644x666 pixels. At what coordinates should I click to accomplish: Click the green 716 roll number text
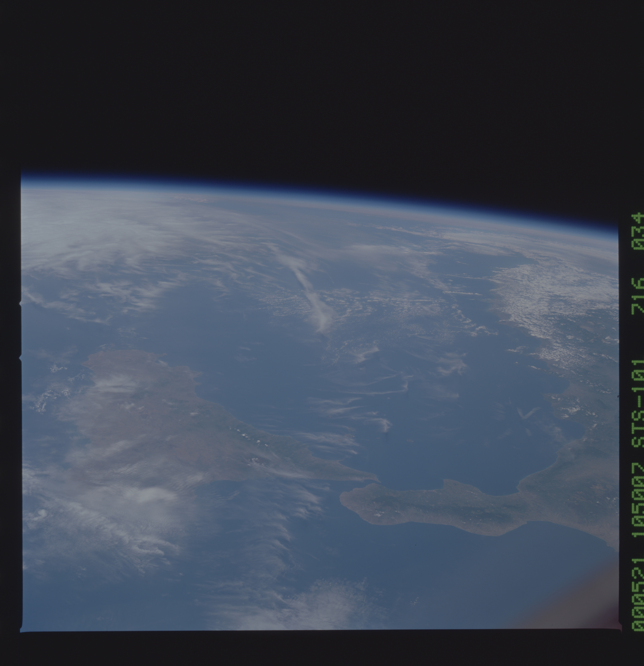pos(638,296)
